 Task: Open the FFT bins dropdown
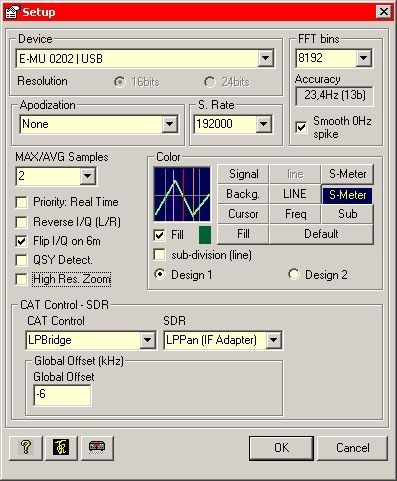pos(363,58)
